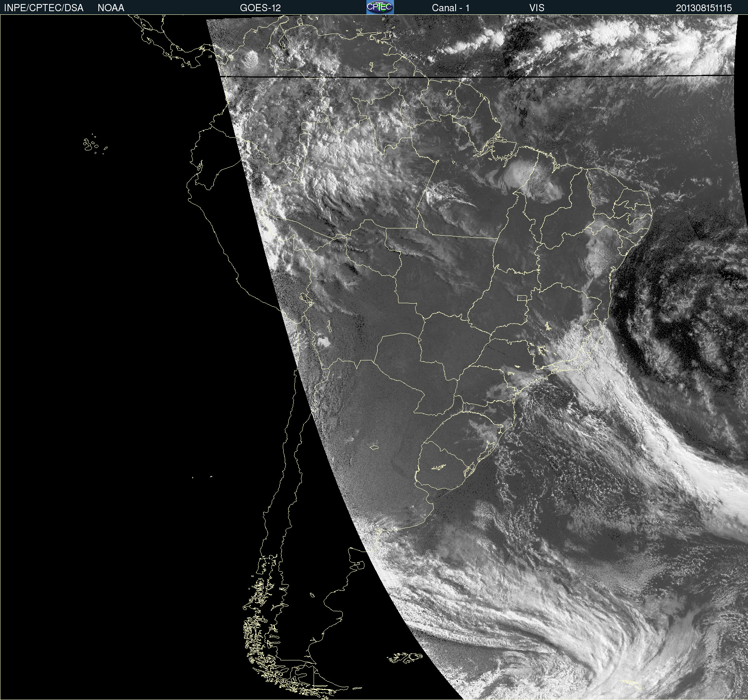Select the INPE/CPTEC/DSA header label

44,8
